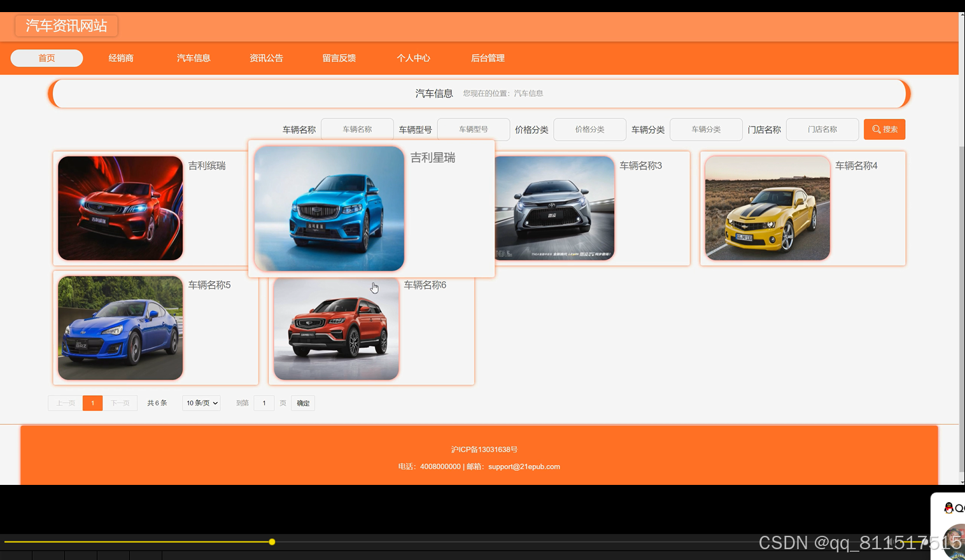This screenshot has width=965, height=560.
Task: Open the yellow 车辆名称4 car image
Action: click(767, 208)
